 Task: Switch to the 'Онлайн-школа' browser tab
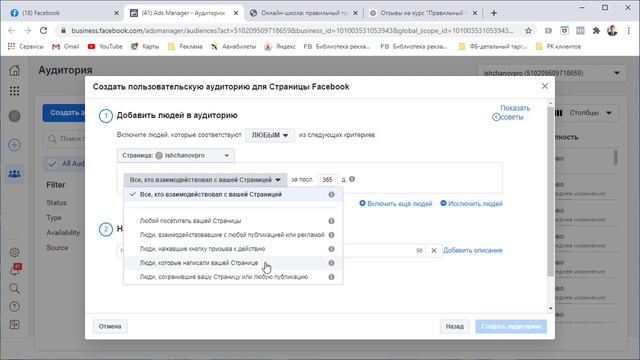pos(304,13)
